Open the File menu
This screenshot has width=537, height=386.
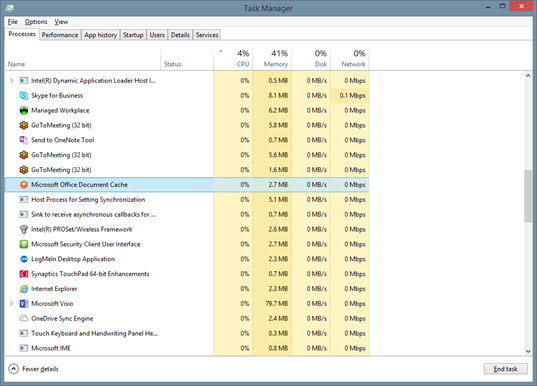point(13,22)
